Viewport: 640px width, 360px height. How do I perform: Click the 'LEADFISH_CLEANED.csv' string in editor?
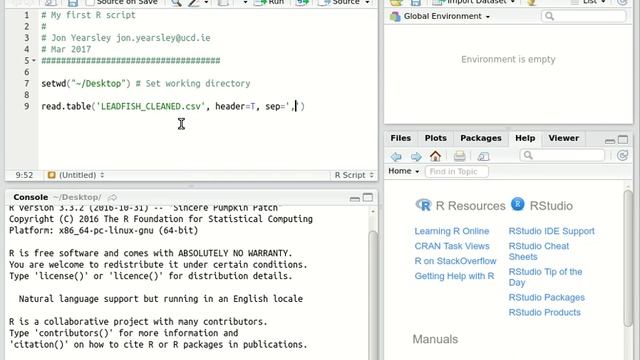pos(151,106)
